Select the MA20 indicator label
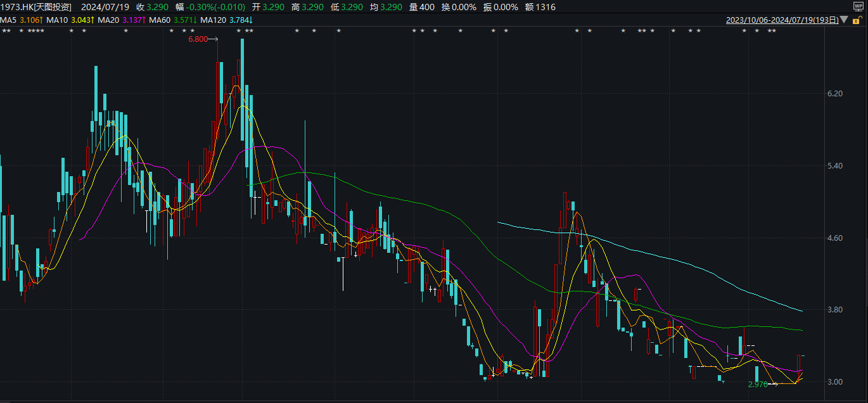 (108, 20)
